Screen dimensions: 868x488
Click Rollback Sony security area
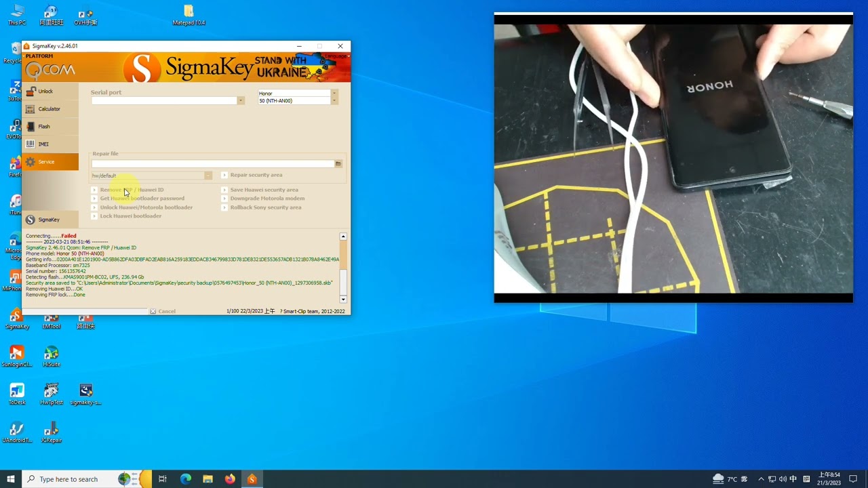[262, 207]
